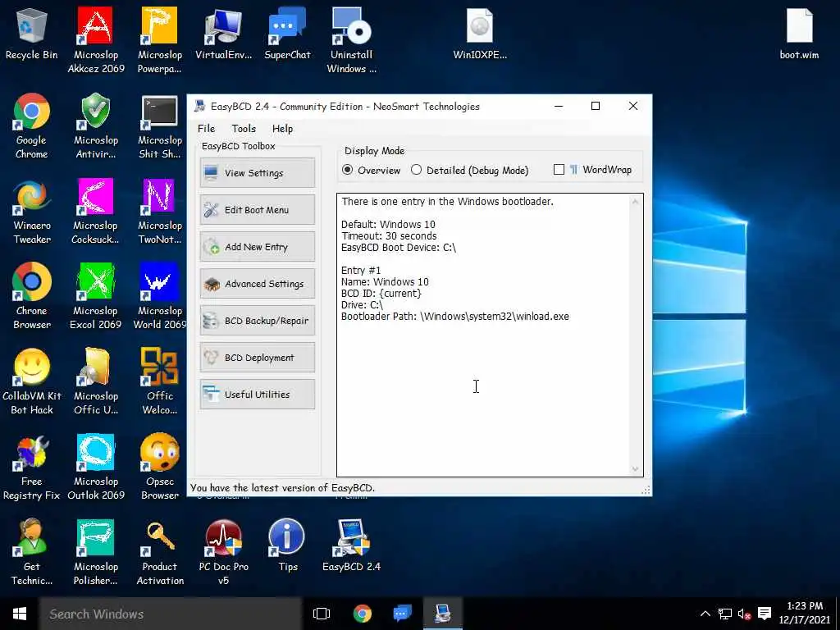
Task: Select the Microslop Akkcez 2069 icon
Action: click(96, 41)
